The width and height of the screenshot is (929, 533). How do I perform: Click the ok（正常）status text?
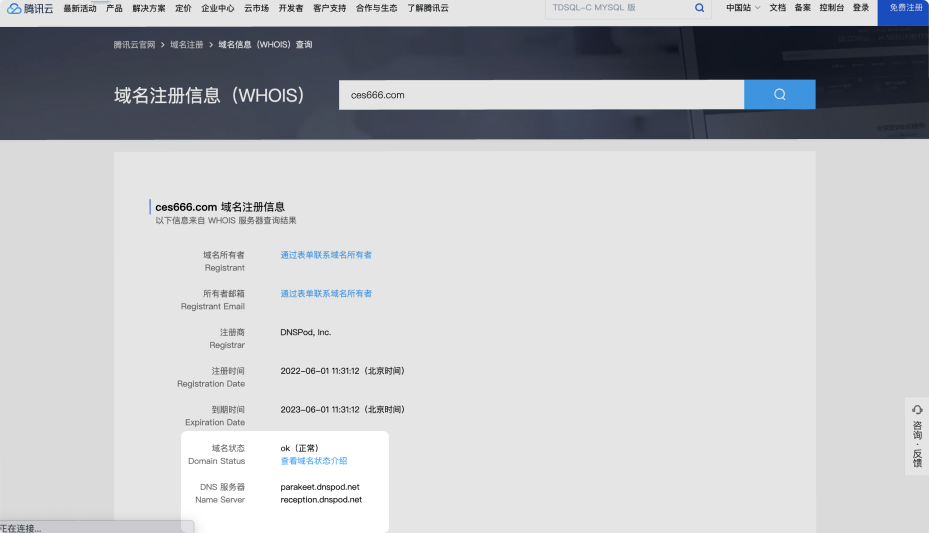click(300, 448)
